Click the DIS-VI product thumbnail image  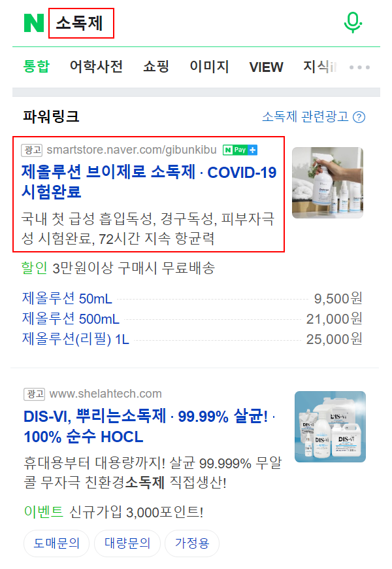click(330, 426)
